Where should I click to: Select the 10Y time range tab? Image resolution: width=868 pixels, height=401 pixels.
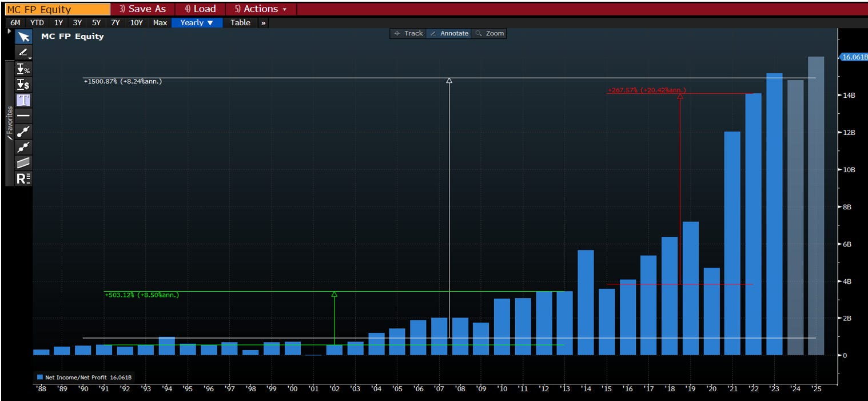pos(136,23)
